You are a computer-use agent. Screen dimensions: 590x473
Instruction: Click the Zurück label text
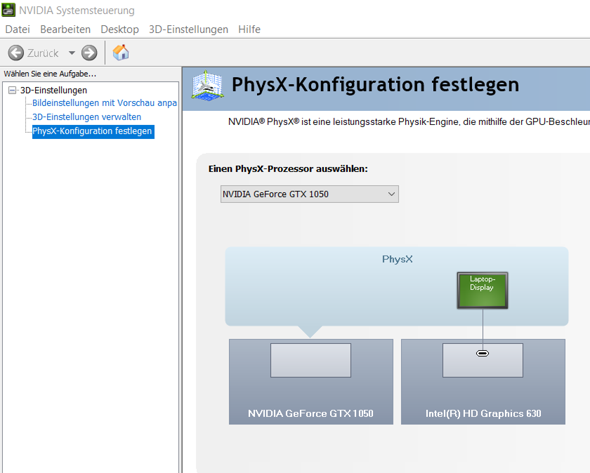pos(43,53)
